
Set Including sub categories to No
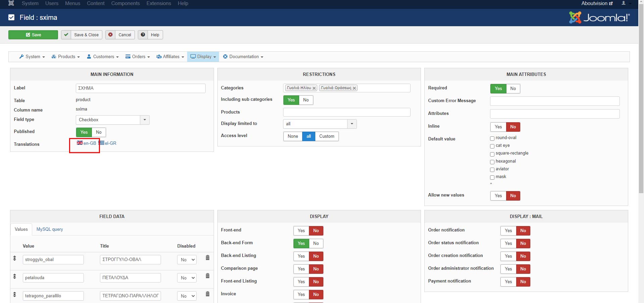tap(306, 100)
